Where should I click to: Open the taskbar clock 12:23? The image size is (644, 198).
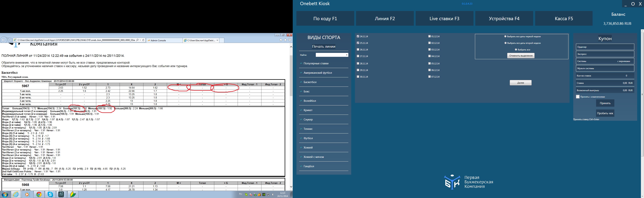click(x=282, y=195)
